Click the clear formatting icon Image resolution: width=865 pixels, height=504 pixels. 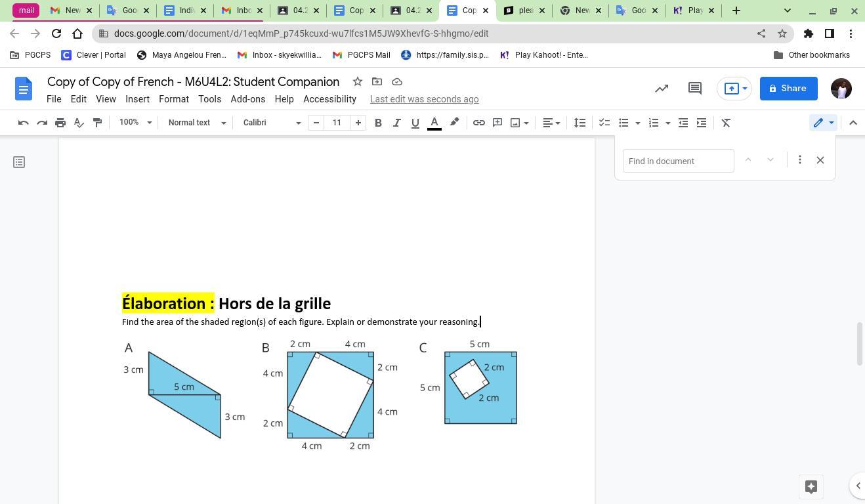click(726, 123)
